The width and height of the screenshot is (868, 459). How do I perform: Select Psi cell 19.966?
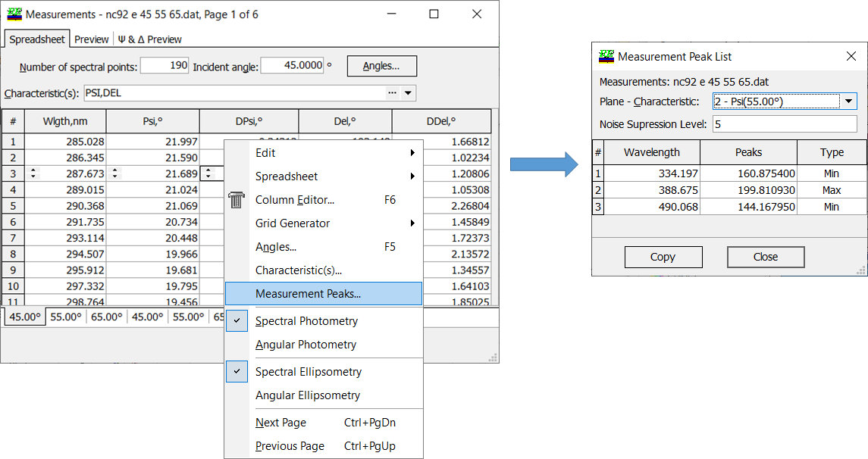point(153,254)
